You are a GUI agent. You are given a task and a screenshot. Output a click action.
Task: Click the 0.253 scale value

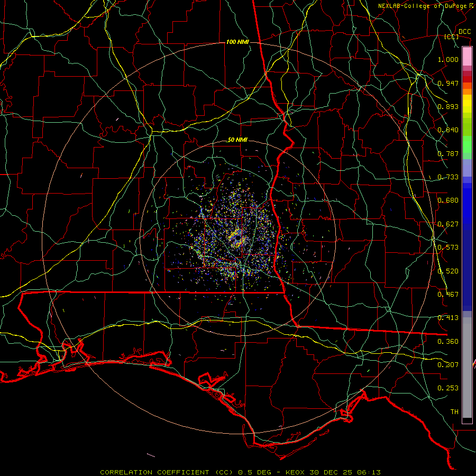tap(448, 388)
